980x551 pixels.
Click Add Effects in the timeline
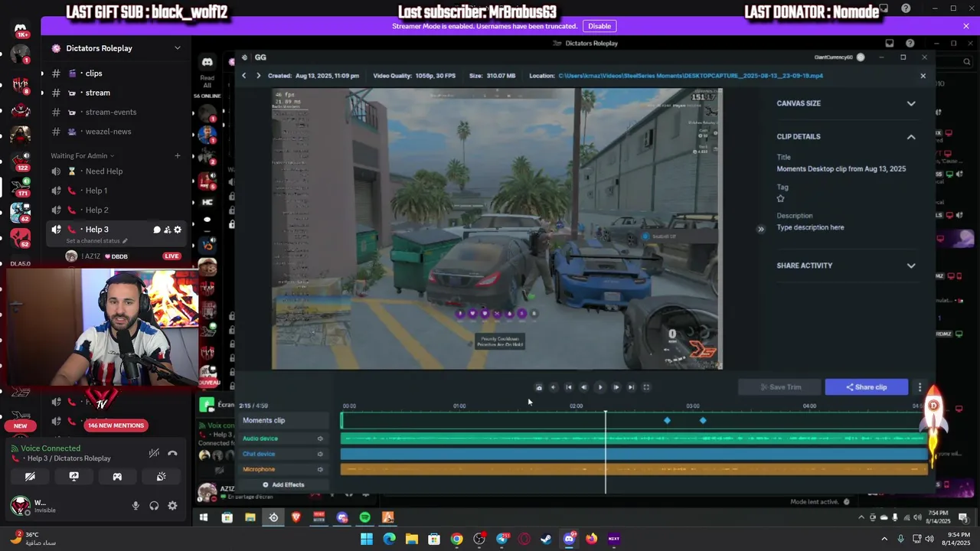(x=283, y=484)
